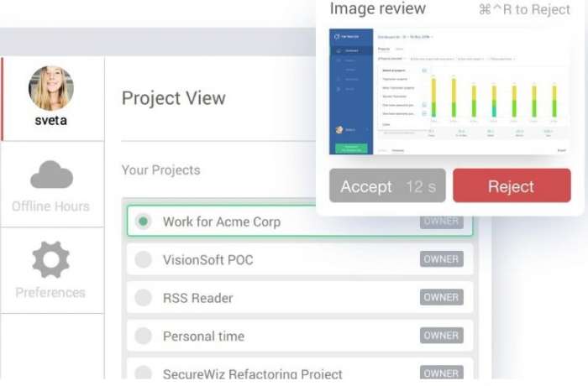This screenshot has width=588, height=386.
Task: Click the Preferences sidebar label
Action: (x=51, y=292)
